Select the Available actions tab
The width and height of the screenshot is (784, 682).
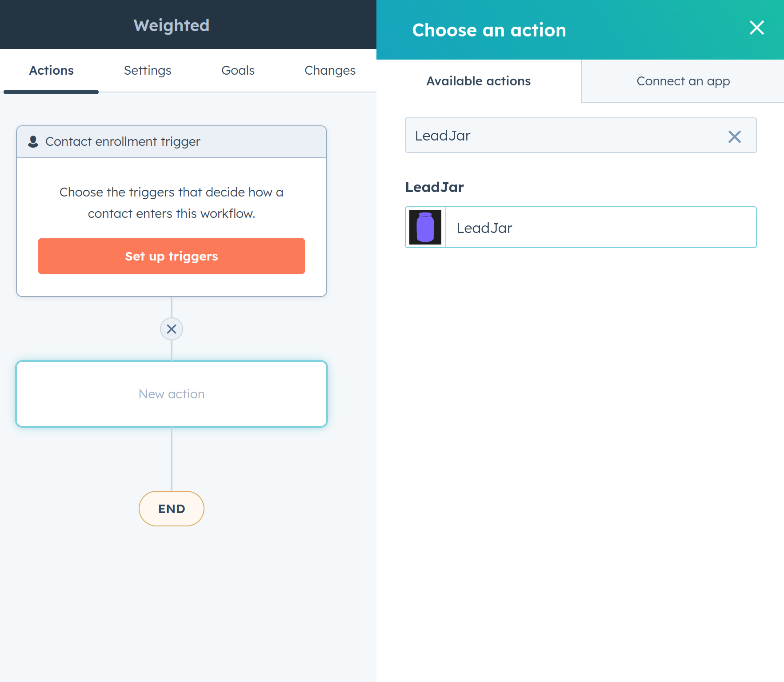(x=478, y=81)
